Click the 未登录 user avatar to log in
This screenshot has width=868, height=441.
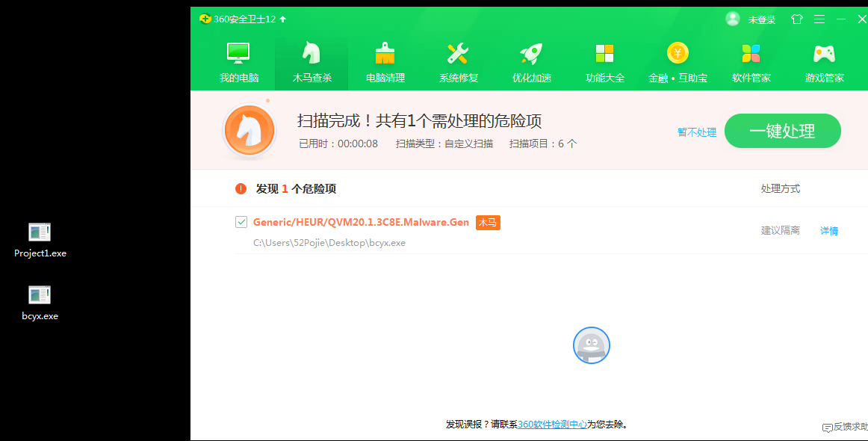(x=733, y=18)
